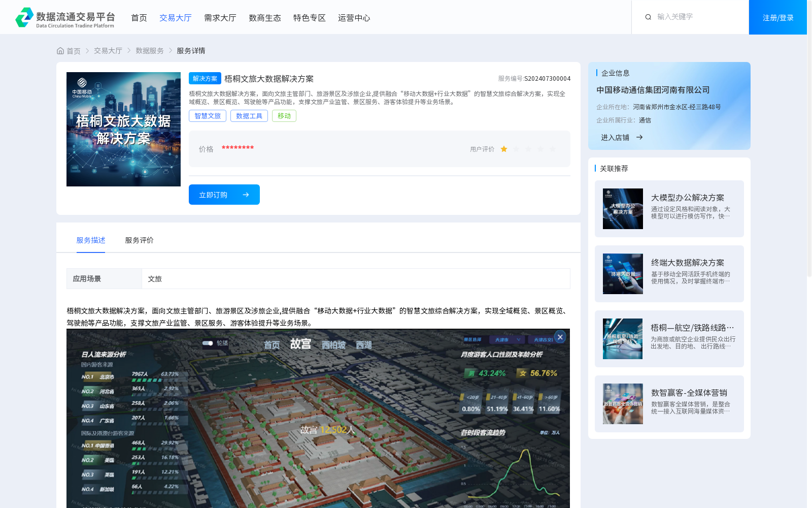Screen dimensions: 812x508
Task: Click the 立即订购 button
Action: pyautogui.click(x=224, y=195)
